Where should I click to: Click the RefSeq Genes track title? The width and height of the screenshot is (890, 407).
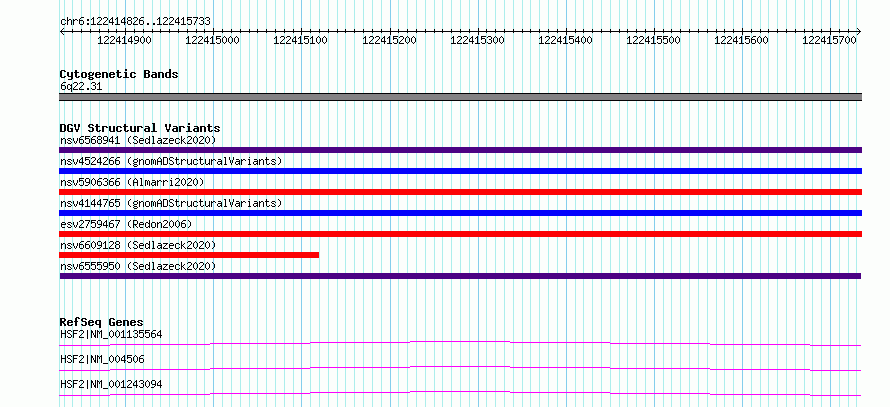[101, 322]
